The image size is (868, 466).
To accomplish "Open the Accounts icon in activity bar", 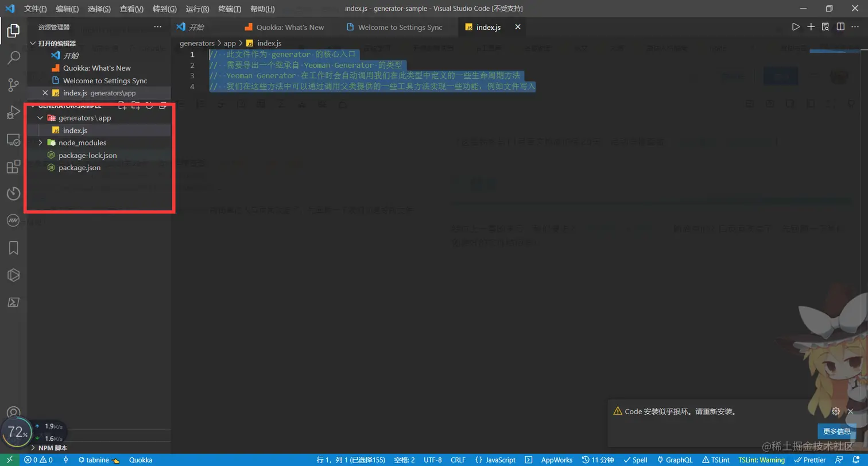I will click(13, 413).
